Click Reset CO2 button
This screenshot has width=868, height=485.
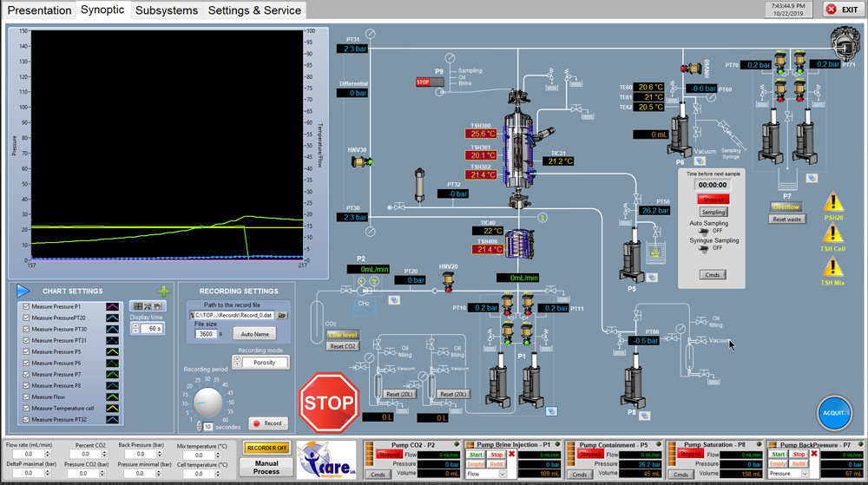[x=343, y=346]
